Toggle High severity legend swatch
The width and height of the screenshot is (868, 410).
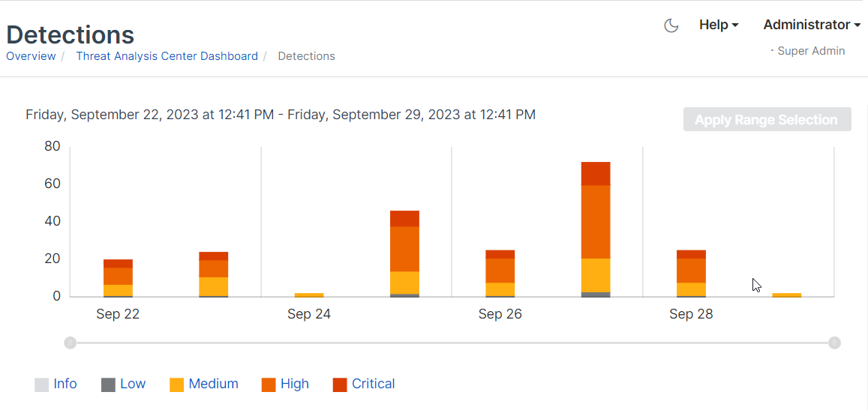(x=269, y=385)
